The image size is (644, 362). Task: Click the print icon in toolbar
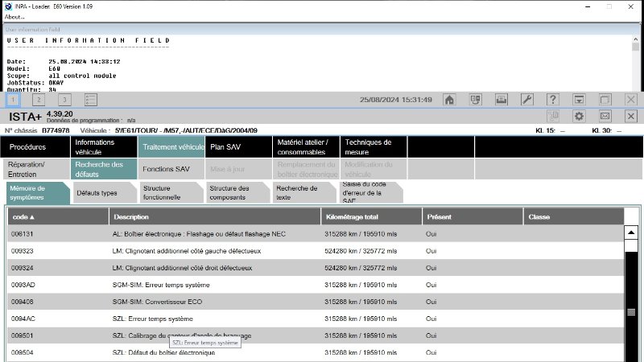(x=501, y=100)
